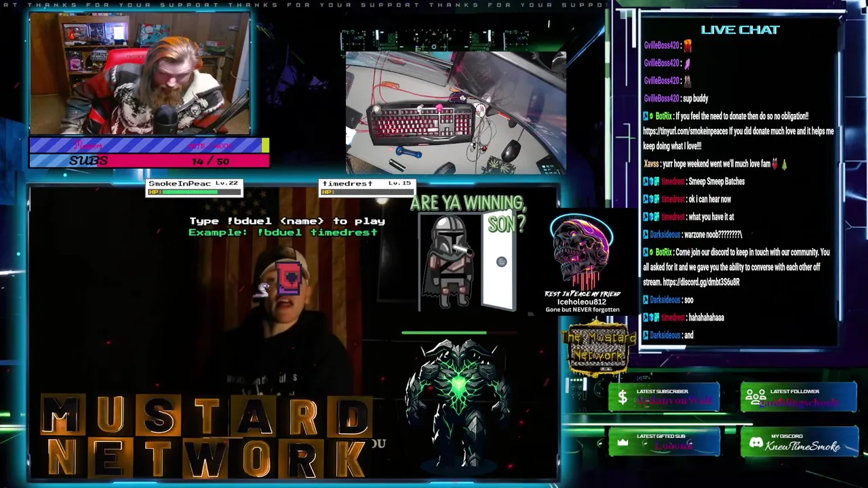Click the mod badge on BotRix donate message
Image resolution: width=868 pixels, height=488 pixels.
646,117
